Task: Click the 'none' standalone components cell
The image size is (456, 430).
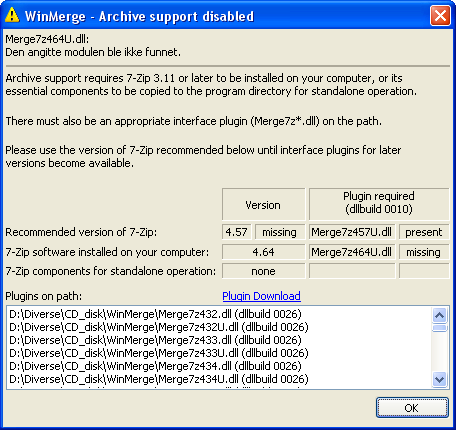Action: pos(264,271)
